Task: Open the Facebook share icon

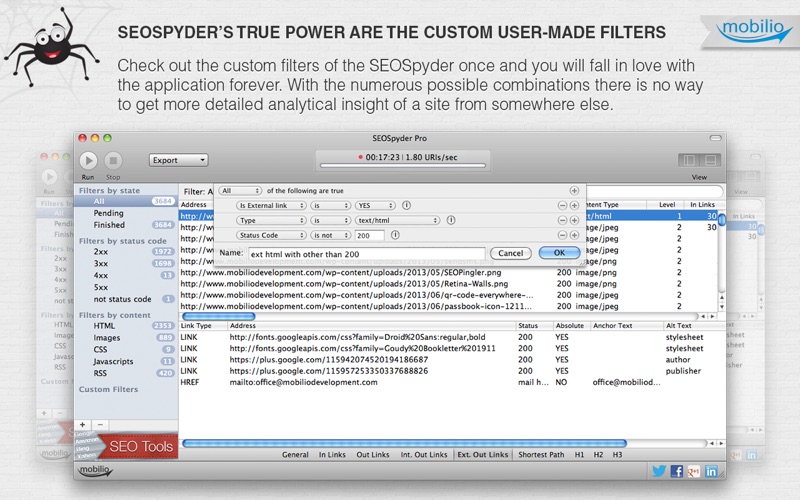Action: (677, 471)
